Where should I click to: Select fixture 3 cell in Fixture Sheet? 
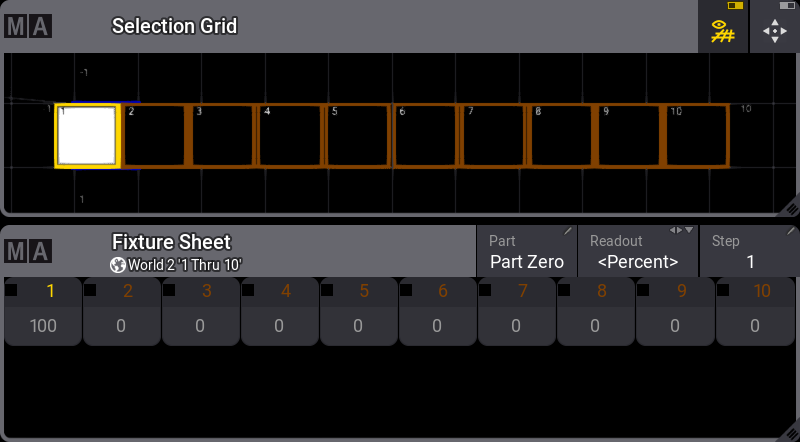pyautogui.click(x=201, y=312)
